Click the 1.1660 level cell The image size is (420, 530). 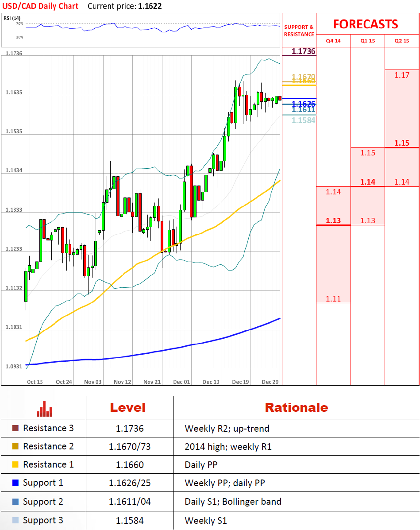(130, 465)
